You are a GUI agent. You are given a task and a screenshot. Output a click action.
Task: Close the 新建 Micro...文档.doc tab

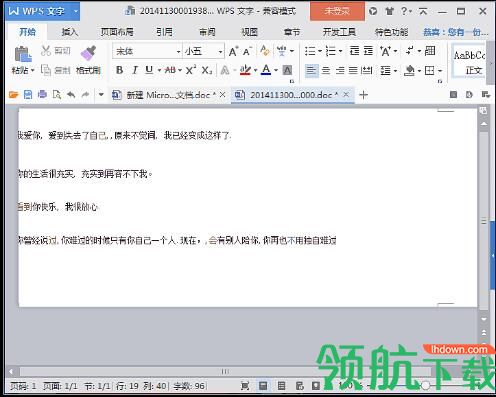pos(223,95)
